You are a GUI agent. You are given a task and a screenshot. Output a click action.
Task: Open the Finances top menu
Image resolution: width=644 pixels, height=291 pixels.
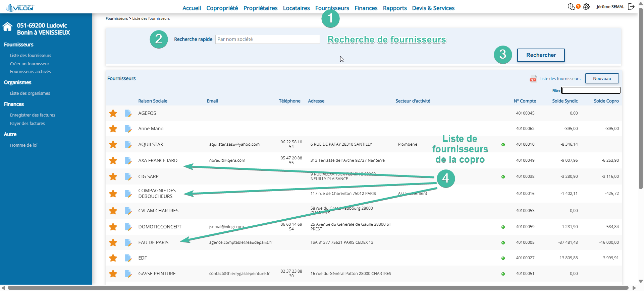click(366, 8)
